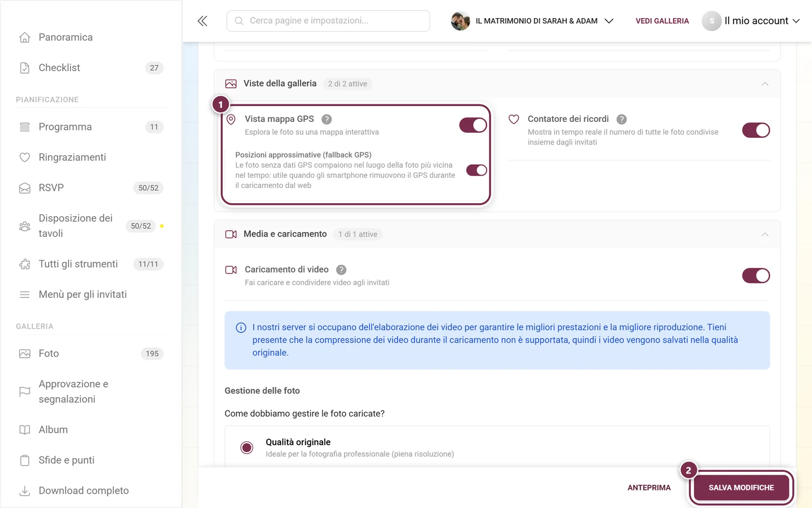Select the Qualità originale radio option

(246, 448)
